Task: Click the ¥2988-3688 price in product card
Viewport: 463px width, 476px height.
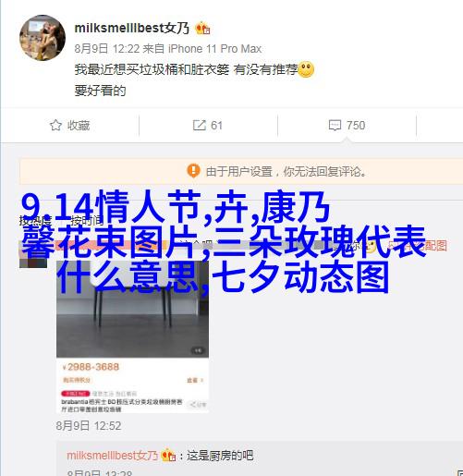Action: 91,367
